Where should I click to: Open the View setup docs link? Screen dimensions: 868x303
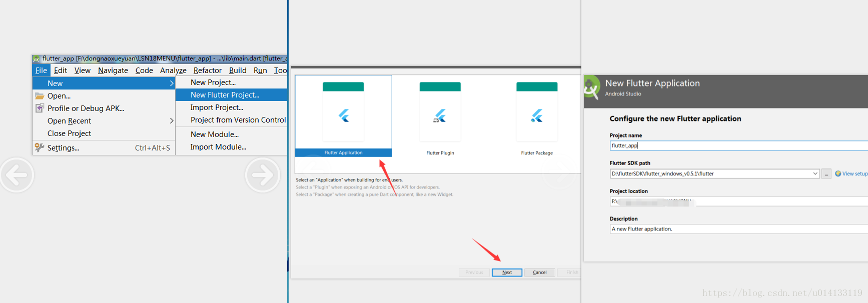855,174
